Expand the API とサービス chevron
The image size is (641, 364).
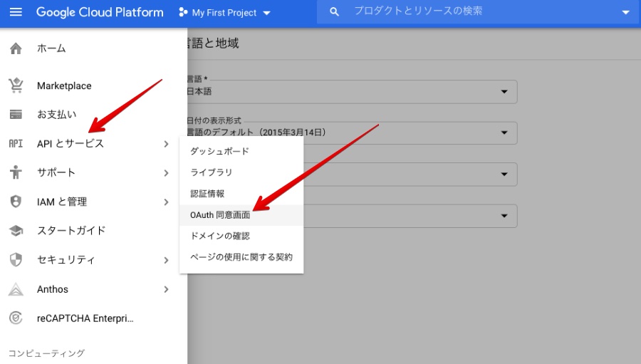point(166,144)
